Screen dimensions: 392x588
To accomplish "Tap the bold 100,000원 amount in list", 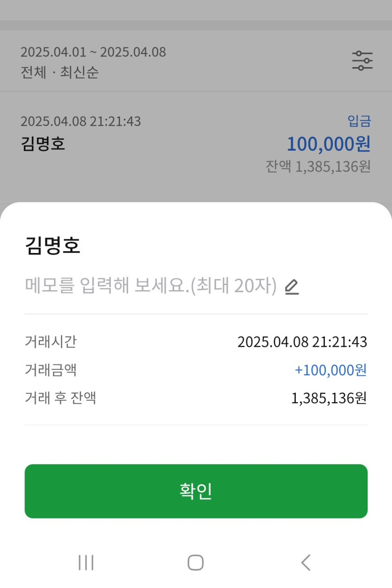I will pyautogui.click(x=328, y=144).
